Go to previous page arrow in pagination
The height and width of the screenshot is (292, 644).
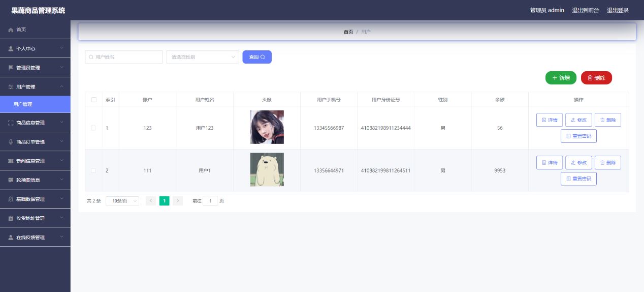151,201
